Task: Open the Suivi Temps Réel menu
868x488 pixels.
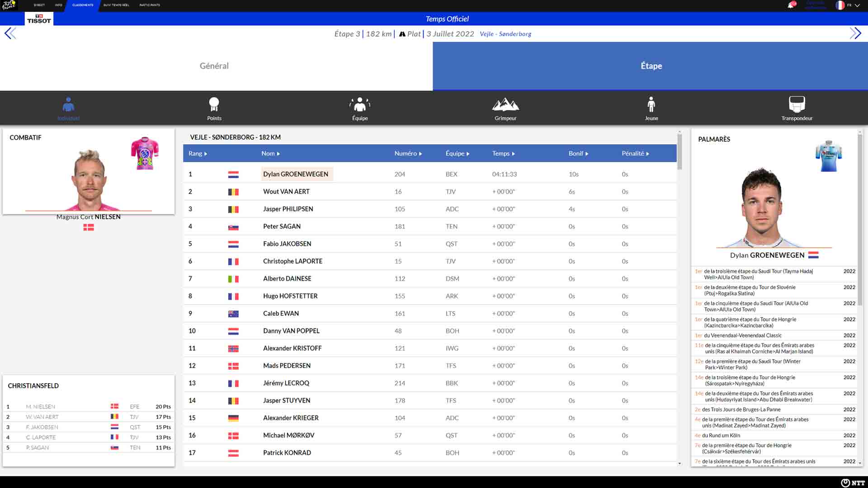Action: [x=116, y=5]
